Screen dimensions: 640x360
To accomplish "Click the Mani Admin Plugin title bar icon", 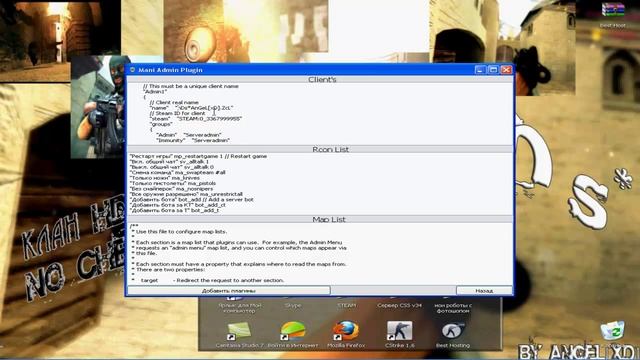I will click(132, 70).
